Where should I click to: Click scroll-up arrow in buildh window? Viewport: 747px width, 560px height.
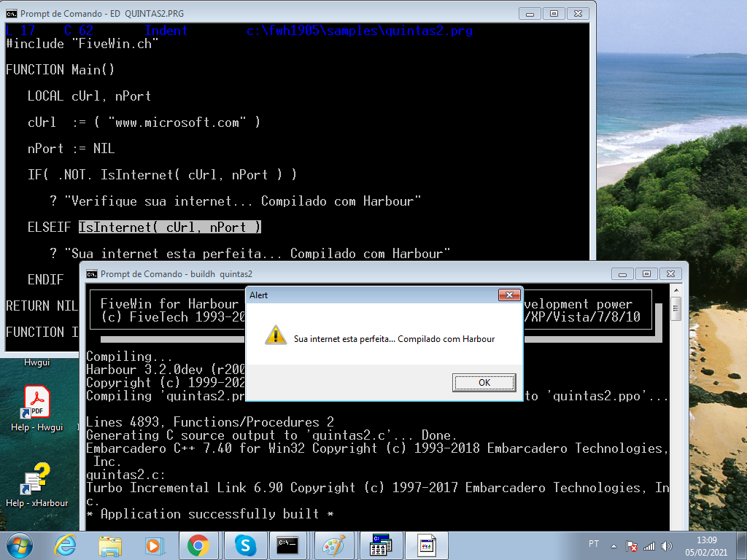coord(676,290)
